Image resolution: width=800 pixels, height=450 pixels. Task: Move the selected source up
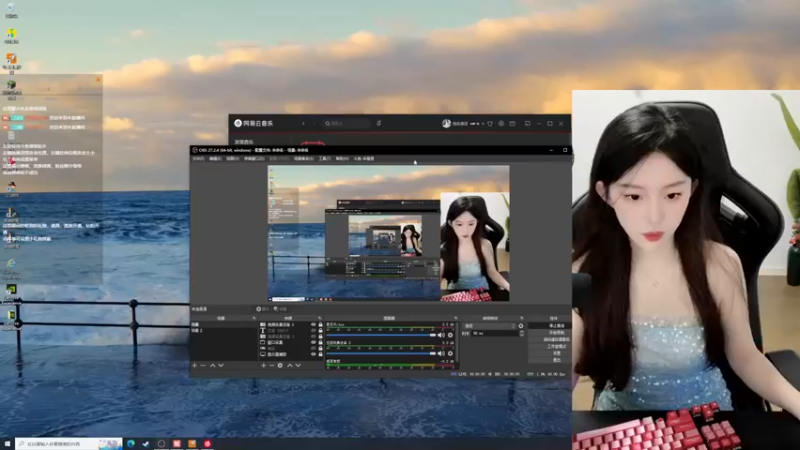click(290, 365)
